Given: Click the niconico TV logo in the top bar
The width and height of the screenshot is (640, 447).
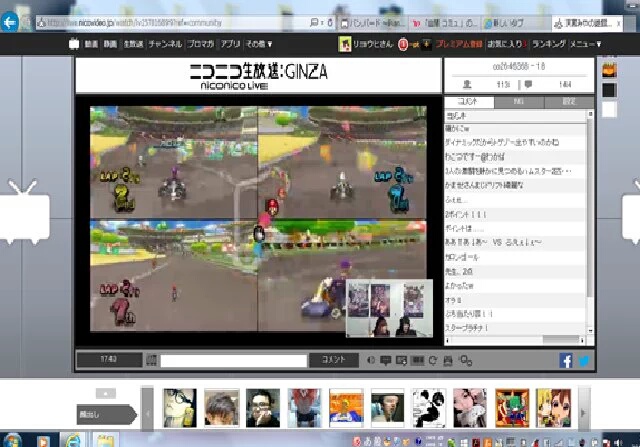Looking at the screenshot, I should tap(74, 44).
